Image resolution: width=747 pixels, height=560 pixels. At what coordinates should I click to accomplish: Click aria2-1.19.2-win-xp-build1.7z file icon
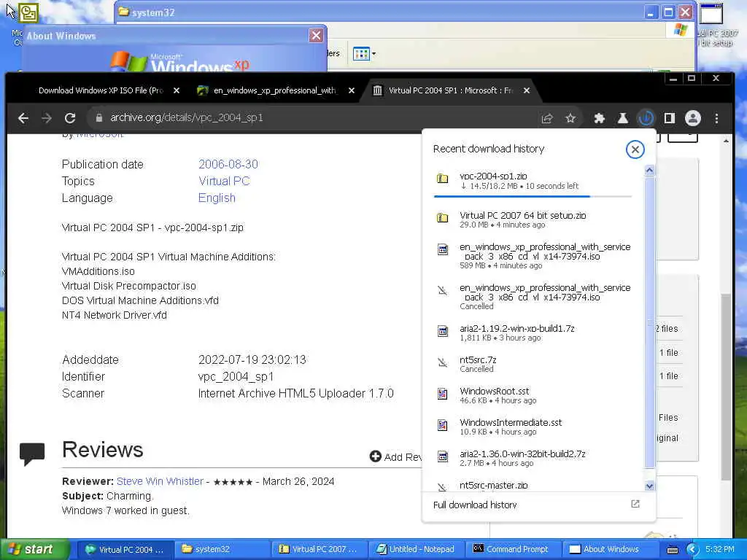click(443, 331)
